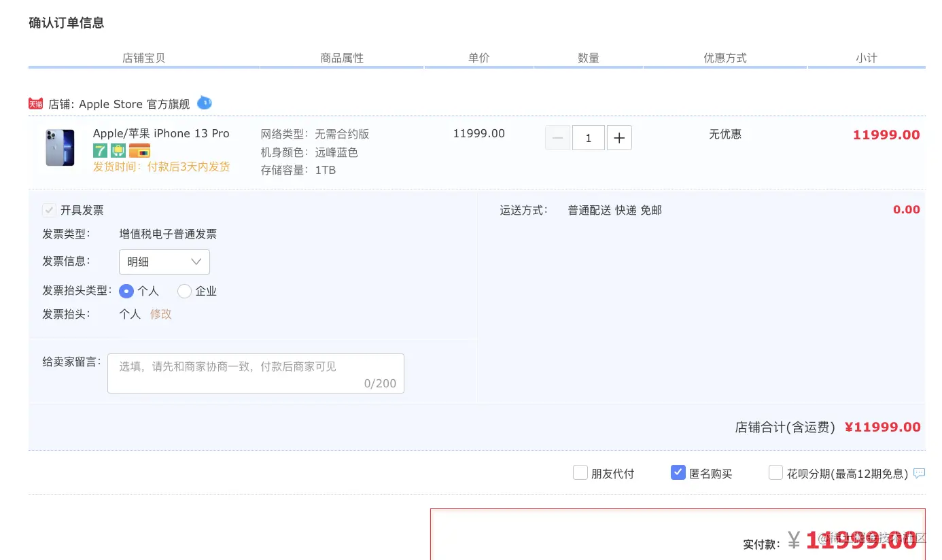Toggle the 开具发票 checkbox

pyautogui.click(x=49, y=210)
